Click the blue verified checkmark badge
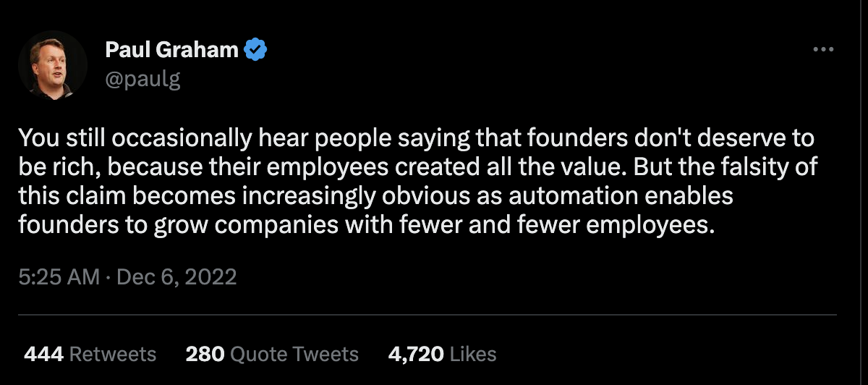 (257, 50)
